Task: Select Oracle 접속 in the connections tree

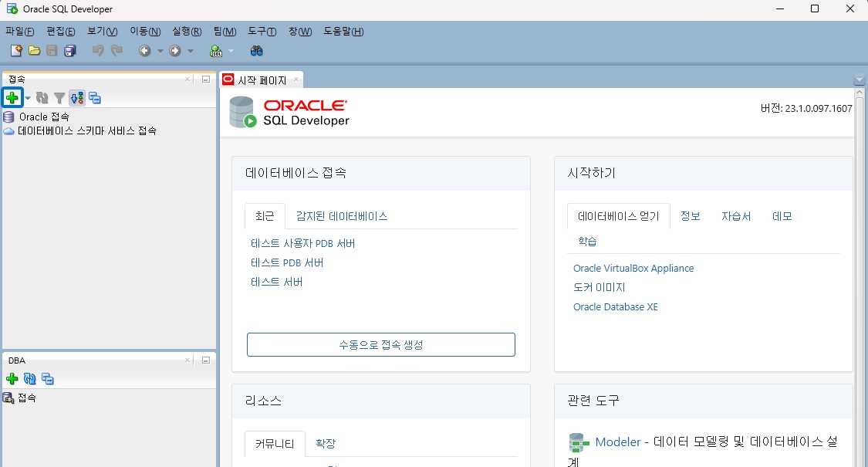Action: pos(44,117)
